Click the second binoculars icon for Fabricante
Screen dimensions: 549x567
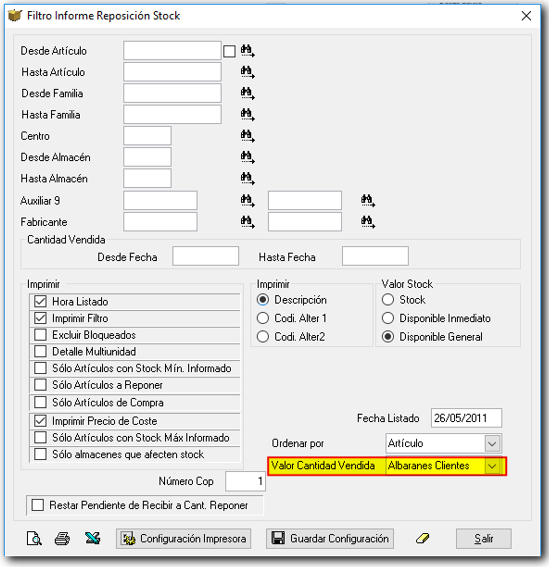(368, 222)
